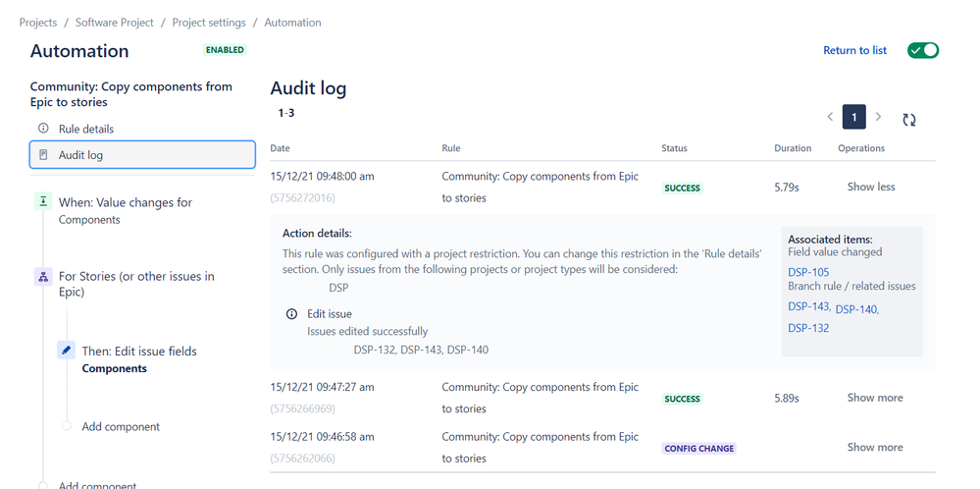The image size is (980, 489).
Task: Click the circle beside nested Add component
Action: (67, 426)
